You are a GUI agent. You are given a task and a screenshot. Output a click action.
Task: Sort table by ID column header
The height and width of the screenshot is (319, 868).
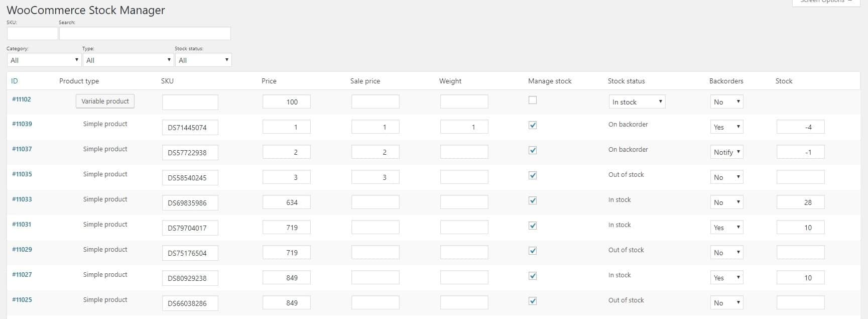tap(15, 81)
